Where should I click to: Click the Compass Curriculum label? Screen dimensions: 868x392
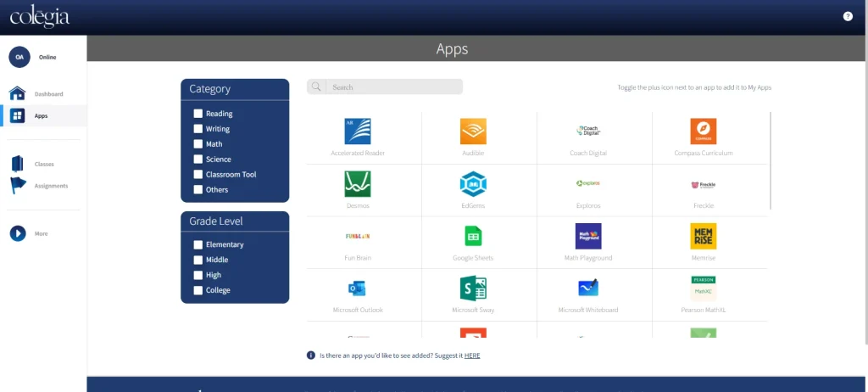(703, 153)
